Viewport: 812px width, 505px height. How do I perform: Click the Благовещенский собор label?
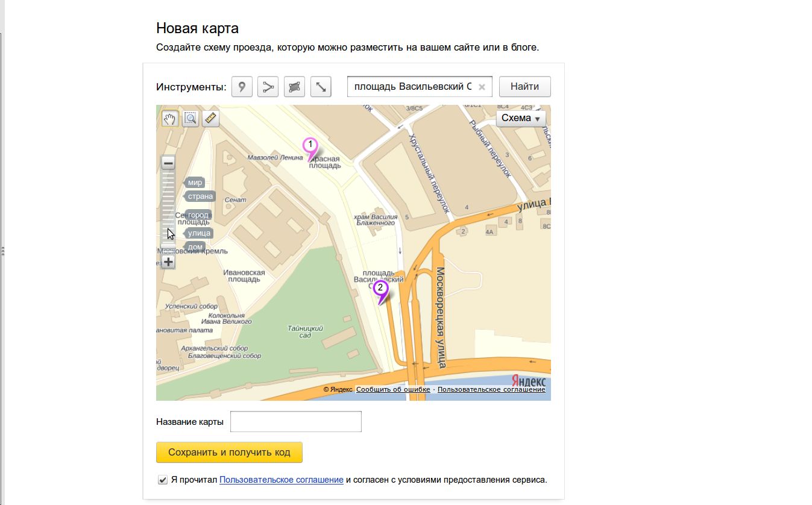225,356
